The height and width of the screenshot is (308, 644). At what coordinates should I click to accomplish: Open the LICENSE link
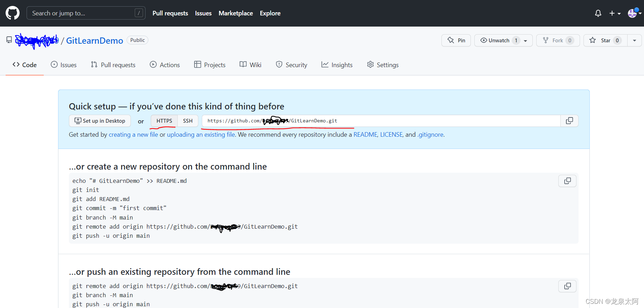(391, 135)
